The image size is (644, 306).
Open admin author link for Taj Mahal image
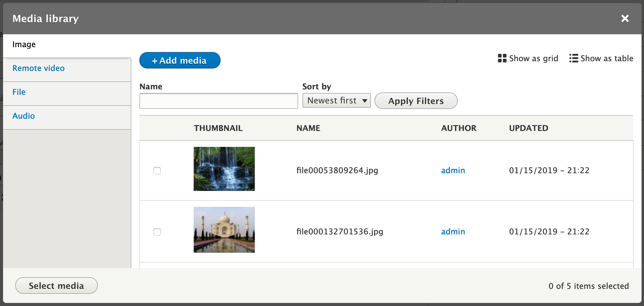(x=453, y=232)
